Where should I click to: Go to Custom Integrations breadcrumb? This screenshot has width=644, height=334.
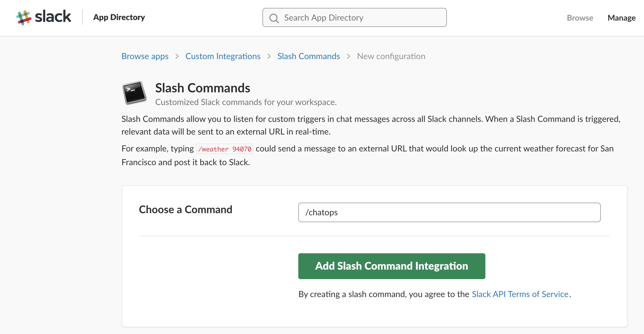tap(223, 56)
